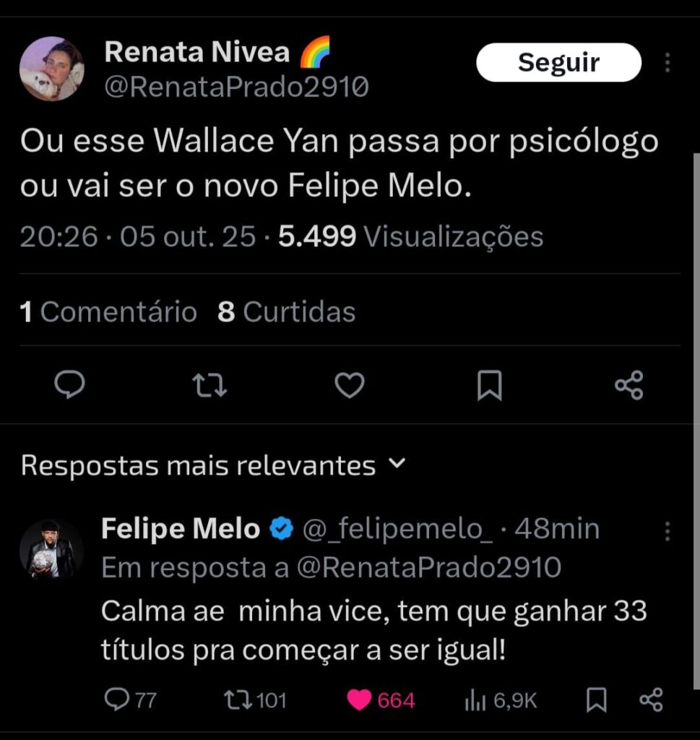View analytics of Felipe Melo's reply
The width and height of the screenshot is (700, 740).
pos(475,700)
